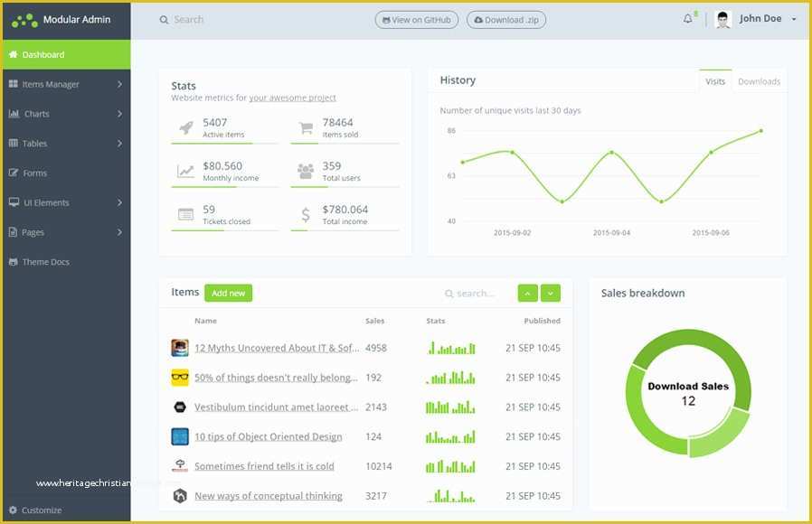The height and width of the screenshot is (524, 812).
Task: Click hexagon icon of 'Vestibulum tincidunt' row
Action: tap(180, 407)
